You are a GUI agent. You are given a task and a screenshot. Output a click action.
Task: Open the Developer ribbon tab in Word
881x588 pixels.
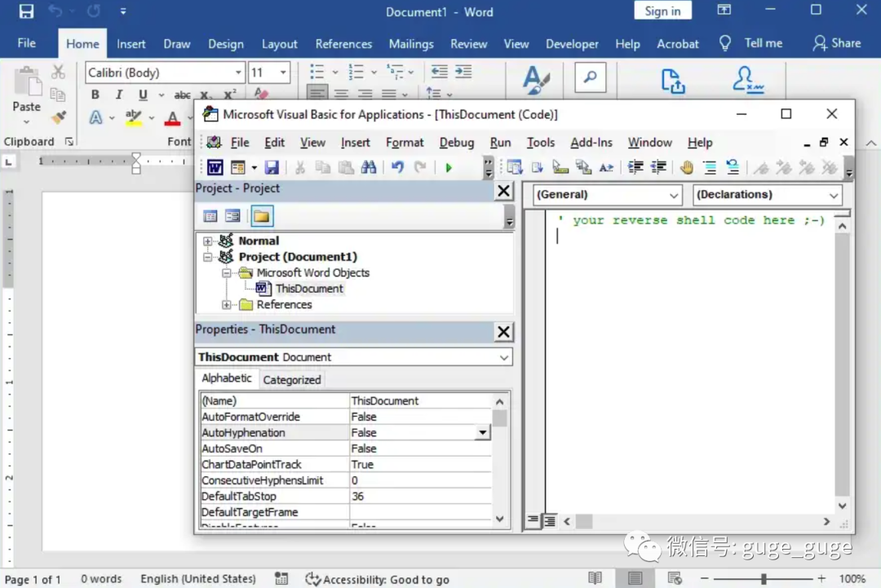click(571, 44)
